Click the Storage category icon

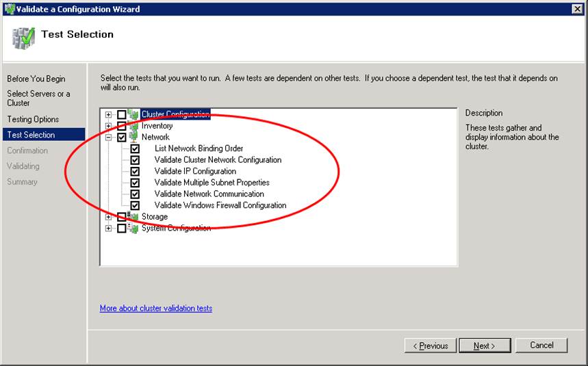point(133,217)
